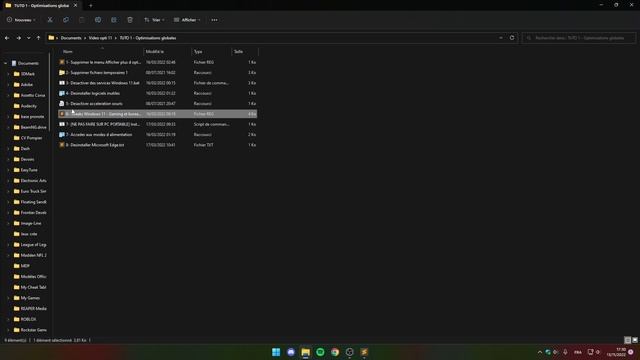Select 7- Acceder aux modes d alimentation
This screenshot has width=640, height=360.
click(x=158, y=134)
